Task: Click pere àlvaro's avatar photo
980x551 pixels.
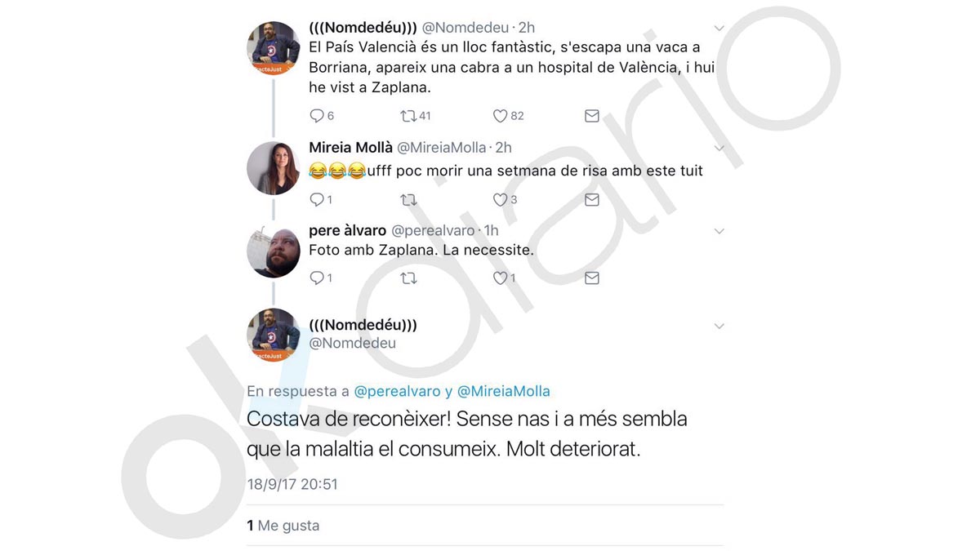Action: click(274, 252)
